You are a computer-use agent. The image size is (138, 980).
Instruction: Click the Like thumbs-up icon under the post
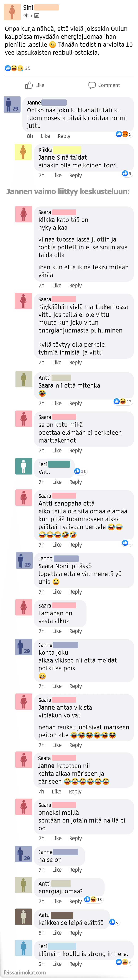(29, 85)
